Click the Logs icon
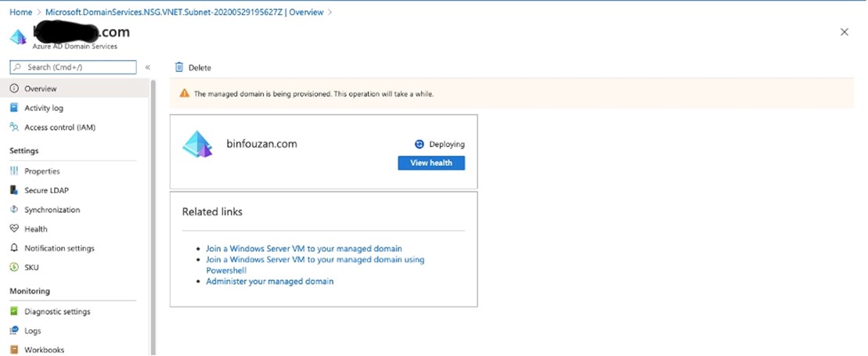This screenshot has width=868, height=356. point(14,330)
